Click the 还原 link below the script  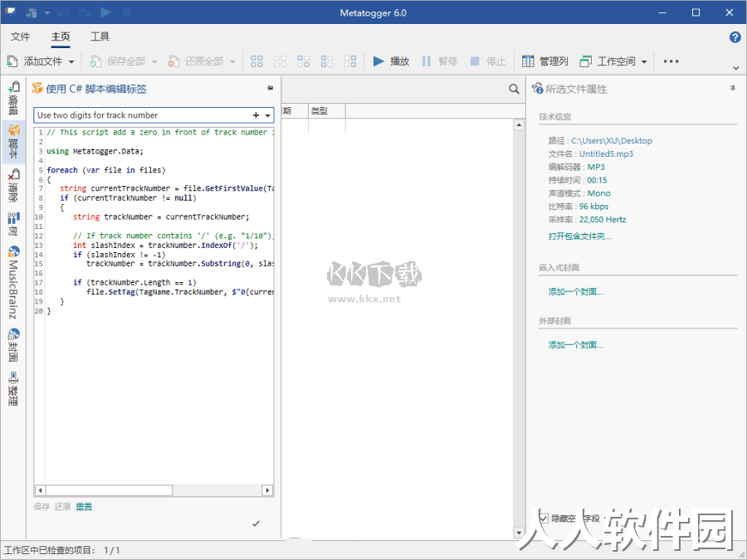tap(62, 507)
